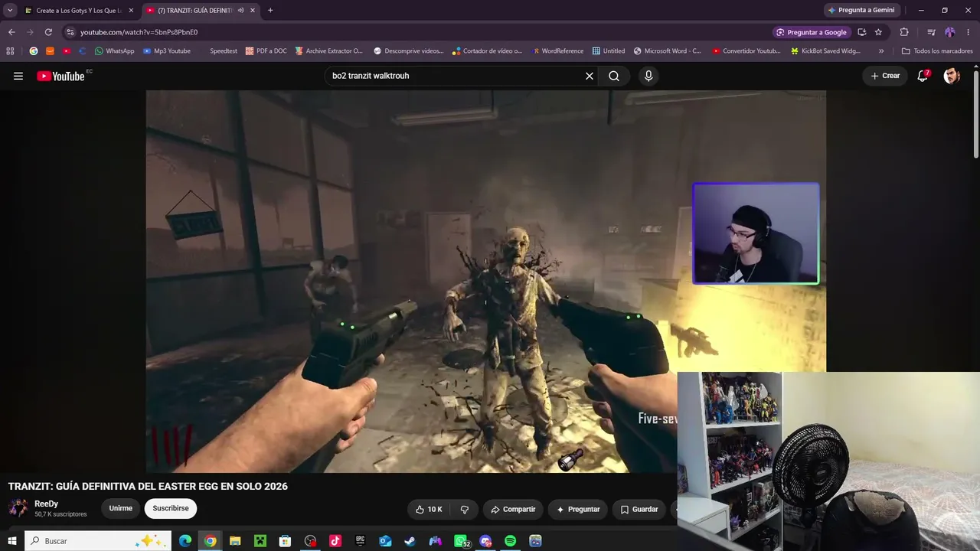
Task: Select the TRANZIT: GUÍA DEFINITIVA tab
Action: 194,11
